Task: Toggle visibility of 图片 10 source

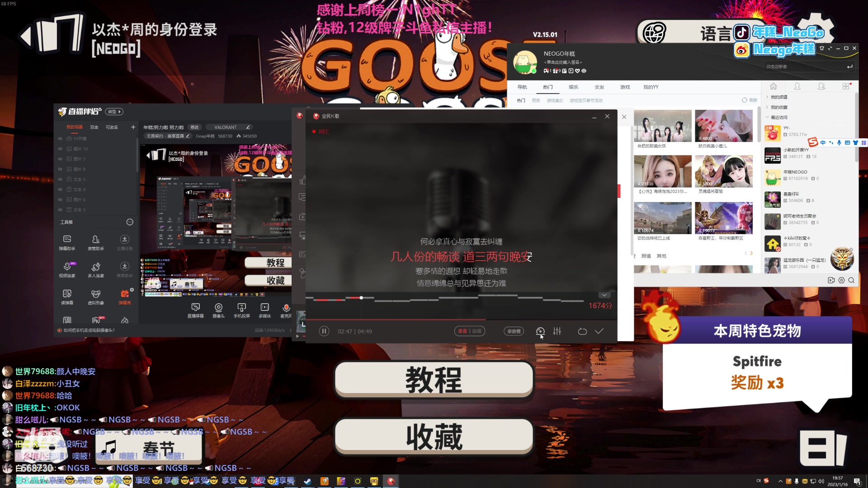Action: 60,149
